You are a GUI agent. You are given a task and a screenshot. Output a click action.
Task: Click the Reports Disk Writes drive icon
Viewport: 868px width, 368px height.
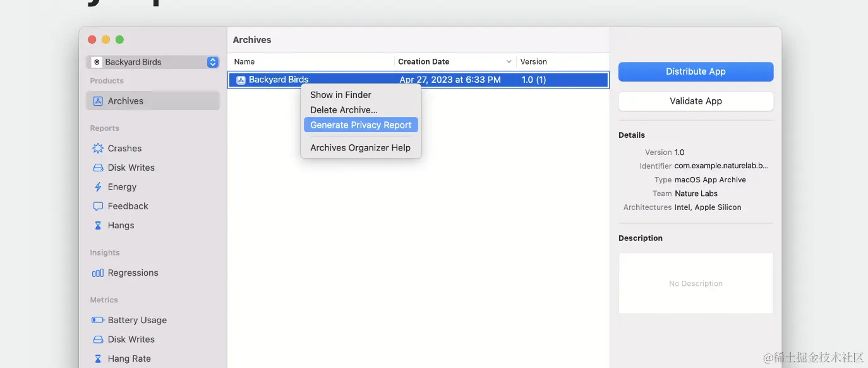point(98,168)
